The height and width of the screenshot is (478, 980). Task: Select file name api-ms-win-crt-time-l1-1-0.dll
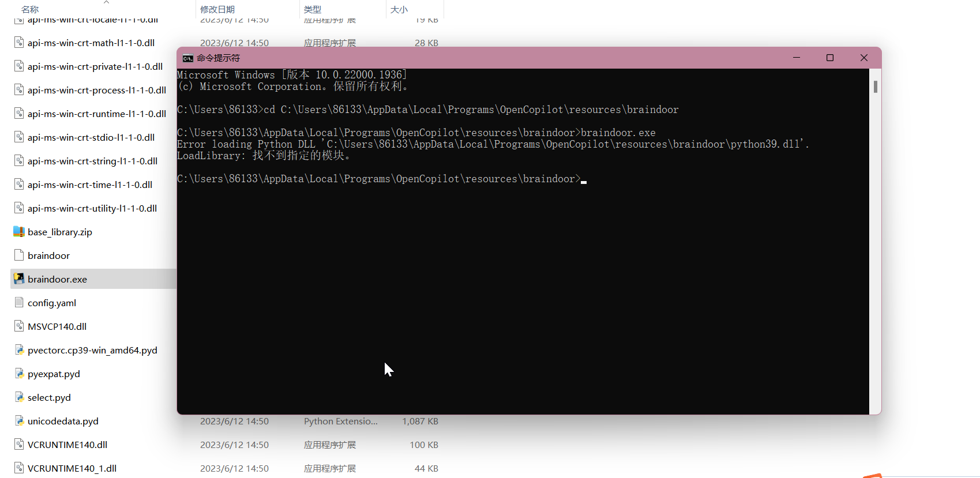(90, 185)
